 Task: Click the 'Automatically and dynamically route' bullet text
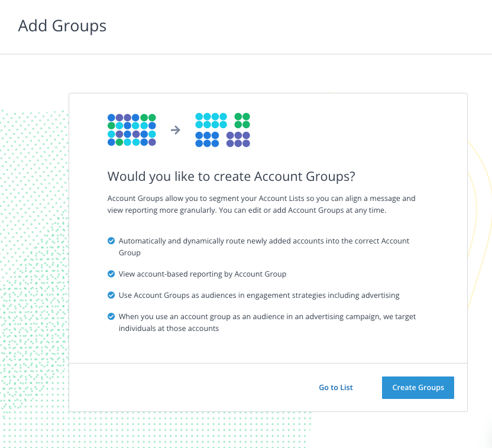click(264, 241)
